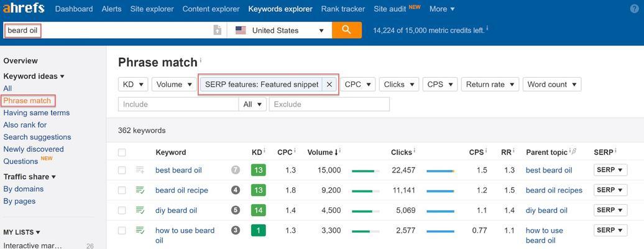Click volume bar for best beard oil
Image resolution: width=644 pixels, height=249 pixels.
click(x=366, y=171)
